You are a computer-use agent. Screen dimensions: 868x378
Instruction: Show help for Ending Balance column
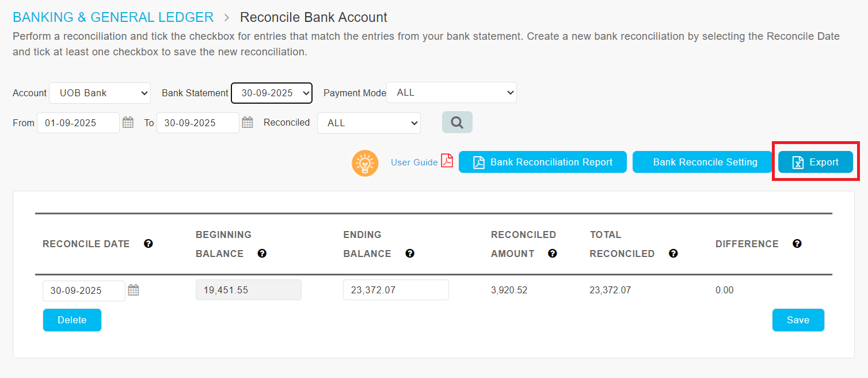(x=410, y=254)
